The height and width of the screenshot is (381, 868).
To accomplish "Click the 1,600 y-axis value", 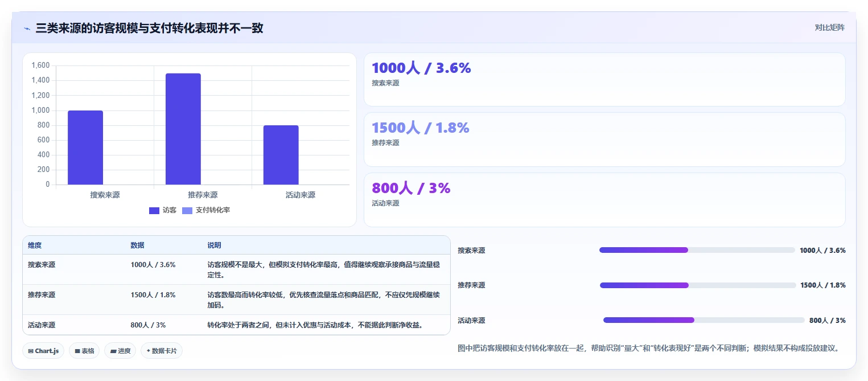I will click(x=40, y=65).
